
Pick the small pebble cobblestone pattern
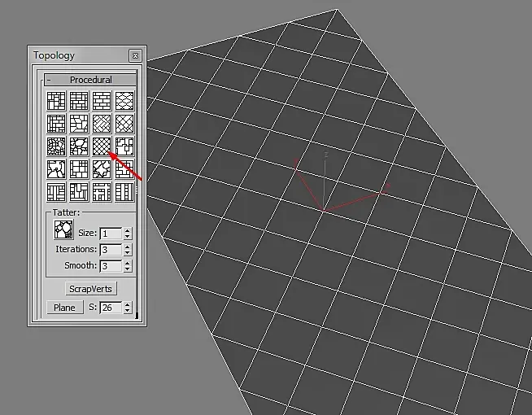[x=56, y=146]
